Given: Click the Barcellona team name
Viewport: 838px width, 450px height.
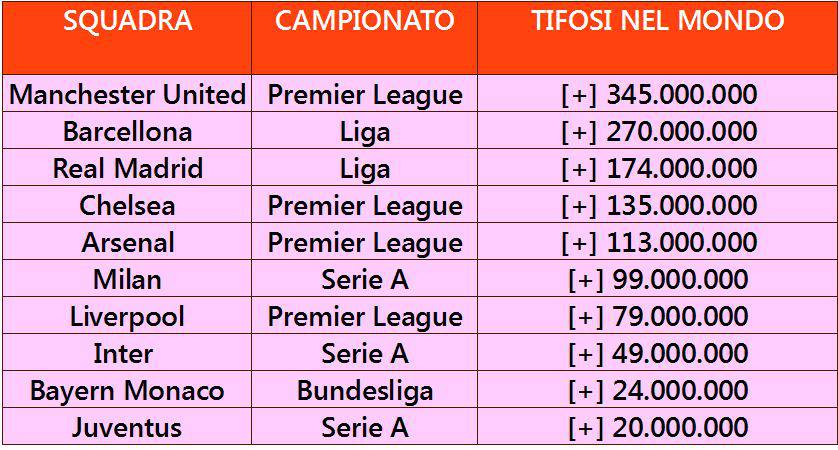Looking at the screenshot, I should point(127,132).
